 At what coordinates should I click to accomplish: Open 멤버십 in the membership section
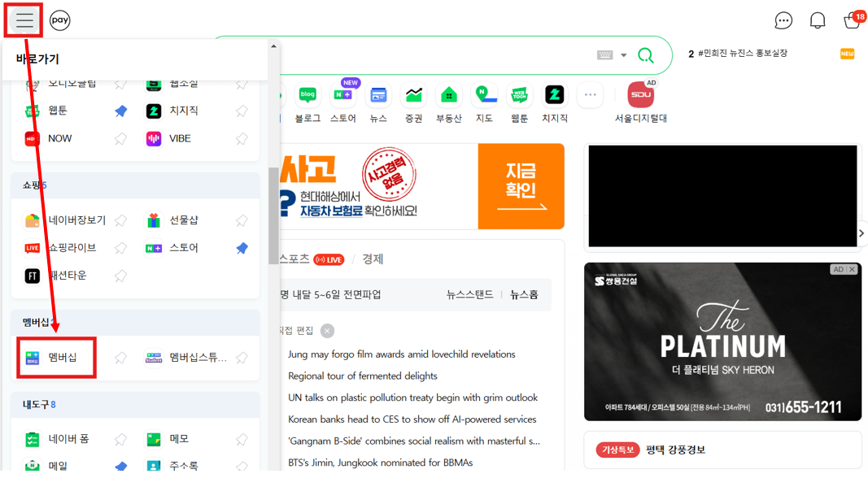tap(51, 358)
